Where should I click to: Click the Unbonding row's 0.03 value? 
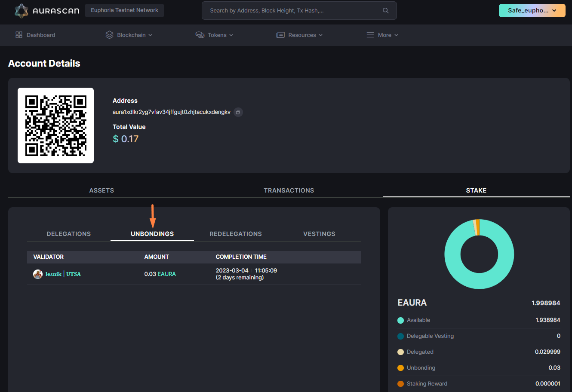(554, 368)
